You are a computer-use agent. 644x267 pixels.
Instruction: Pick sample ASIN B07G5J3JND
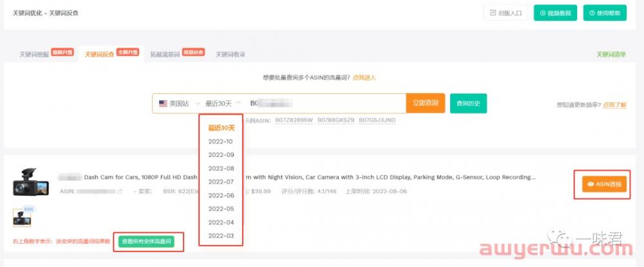[377, 120]
